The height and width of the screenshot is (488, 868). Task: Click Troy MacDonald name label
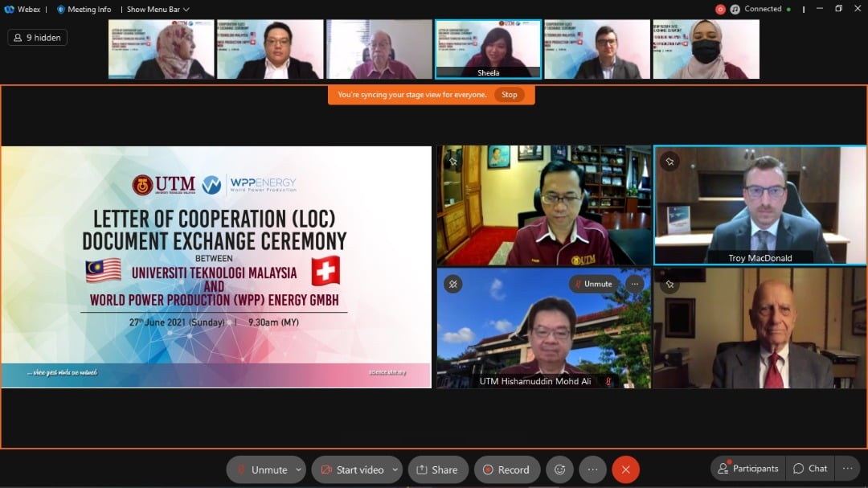tap(759, 258)
